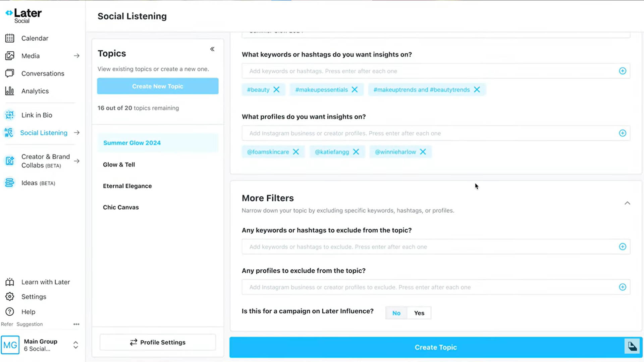
Task: Select the Summer Glow 2024 topic
Action: [x=158, y=143]
